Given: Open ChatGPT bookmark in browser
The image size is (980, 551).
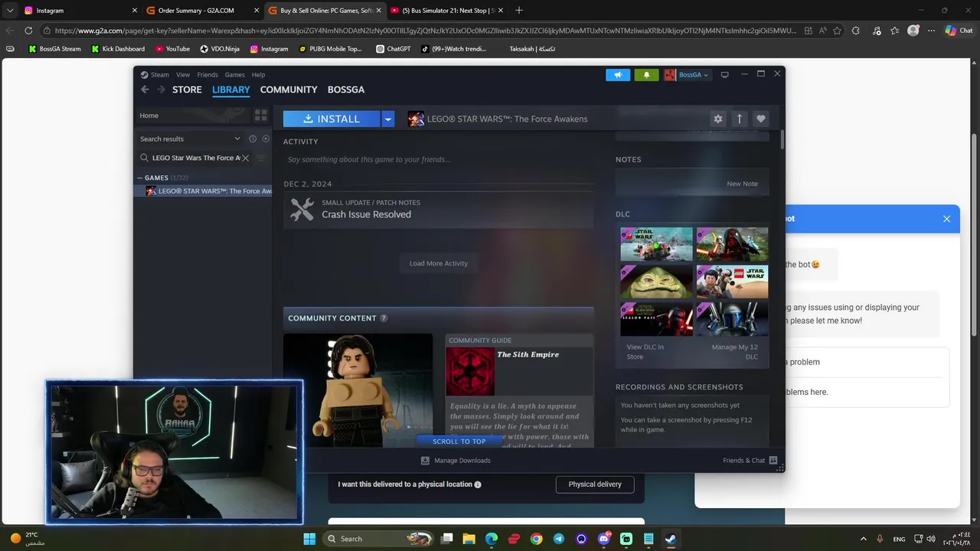Looking at the screenshot, I should (x=394, y=49).
